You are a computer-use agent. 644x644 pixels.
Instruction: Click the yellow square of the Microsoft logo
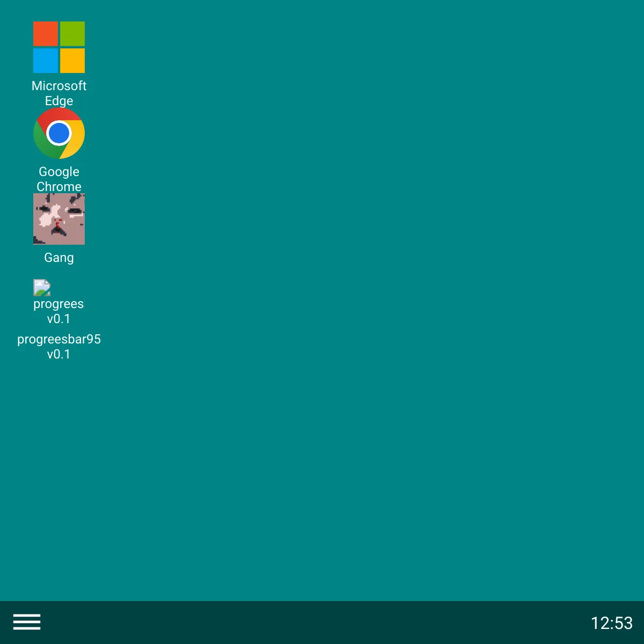click(x=72, y=61)
